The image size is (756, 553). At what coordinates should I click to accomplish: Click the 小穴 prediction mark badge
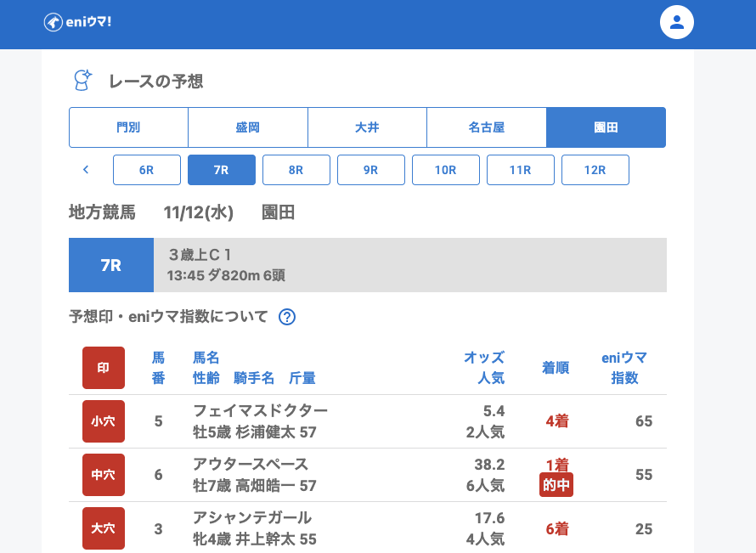click(x=104, y=421)
